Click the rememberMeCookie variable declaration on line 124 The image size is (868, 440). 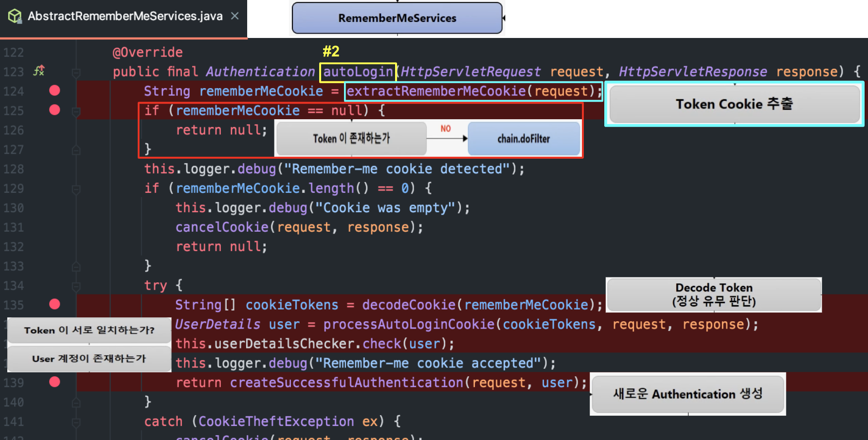tap(261, 91)
